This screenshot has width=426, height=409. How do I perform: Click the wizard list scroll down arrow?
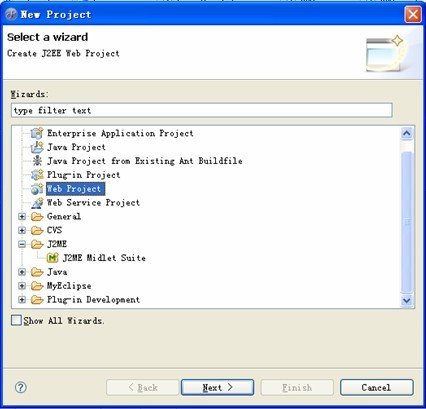[x=407, y=300]
